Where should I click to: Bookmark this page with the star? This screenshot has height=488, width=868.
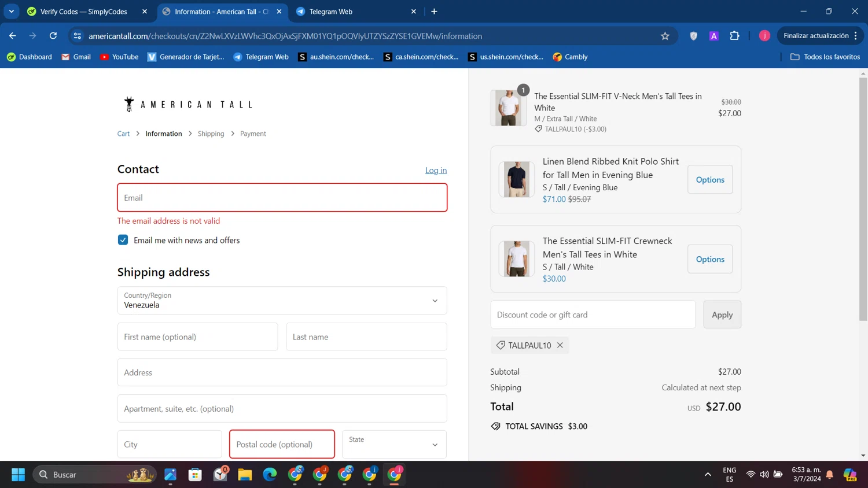(x=665, y=36)
